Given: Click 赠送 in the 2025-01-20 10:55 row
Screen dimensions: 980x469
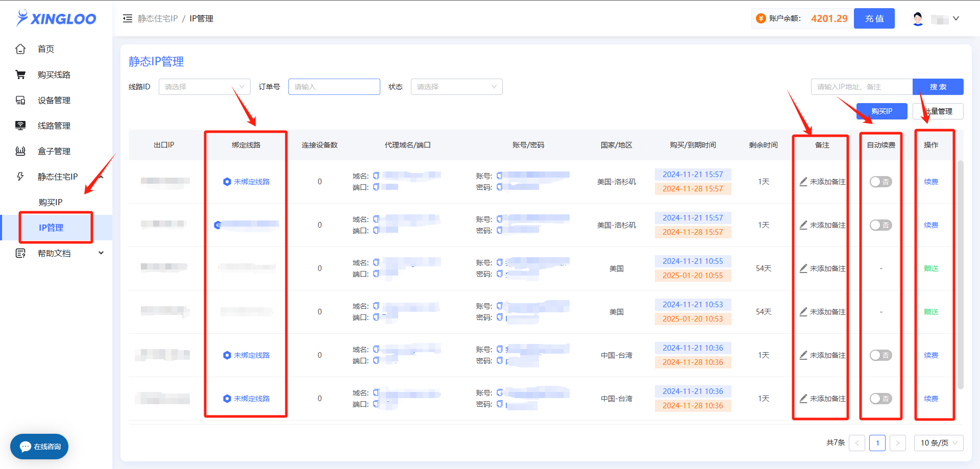Looking at the screenshot, I should 931,268.
